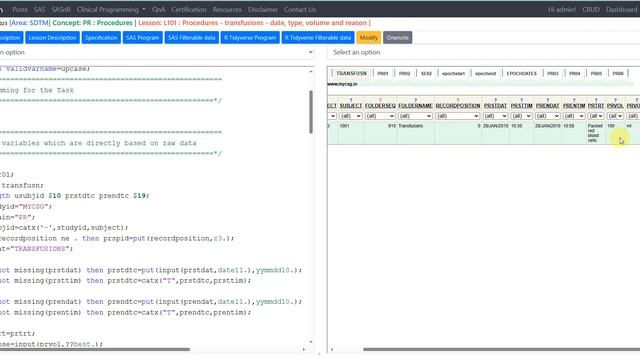
Task: Expand the Clinical Programming dropdown menu
Action: pyautogui.click(x=111, y=9)
